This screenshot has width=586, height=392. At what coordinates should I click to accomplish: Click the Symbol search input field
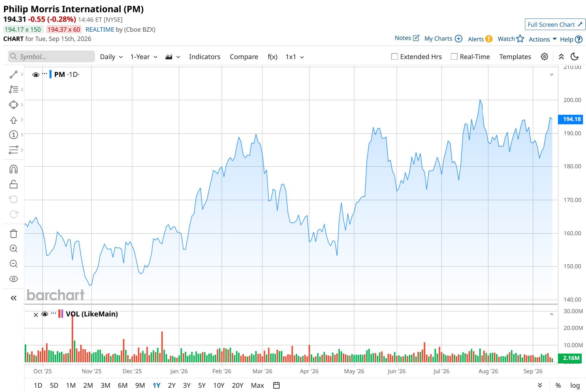52,57
